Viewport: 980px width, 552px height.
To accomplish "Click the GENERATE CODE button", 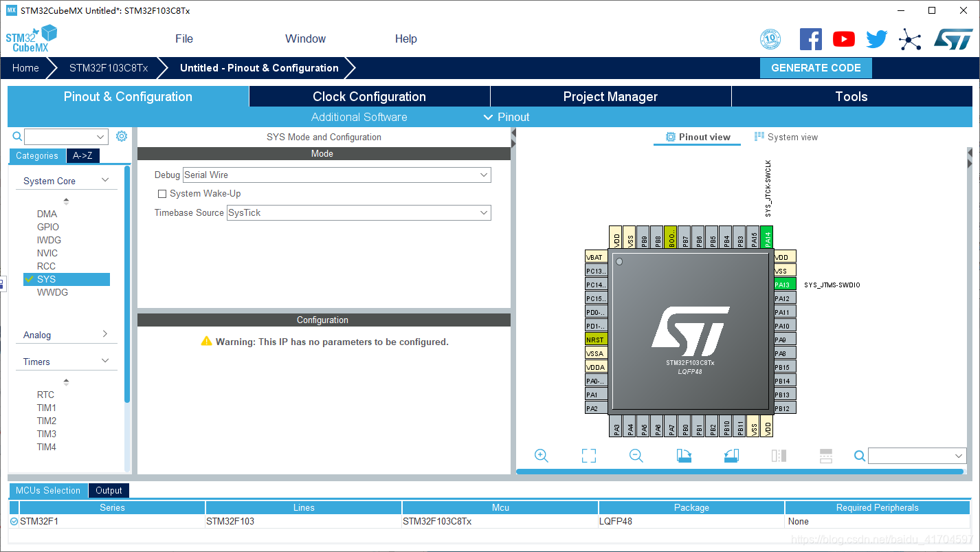I will click(x=816, y=67).
